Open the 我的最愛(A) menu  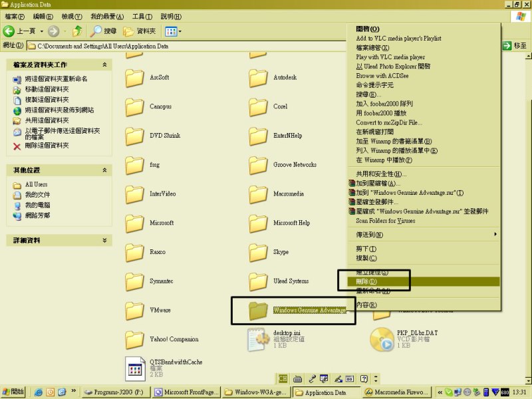(107, 17)
